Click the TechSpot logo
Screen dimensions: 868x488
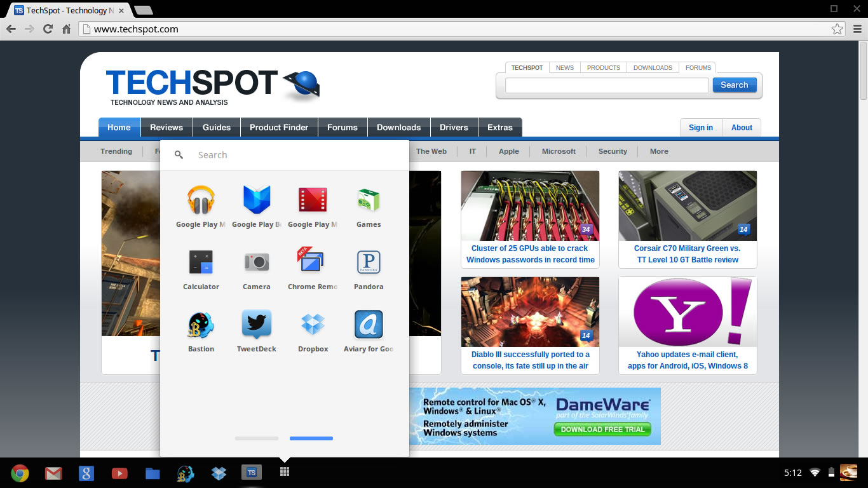click(x=213, y=86)
